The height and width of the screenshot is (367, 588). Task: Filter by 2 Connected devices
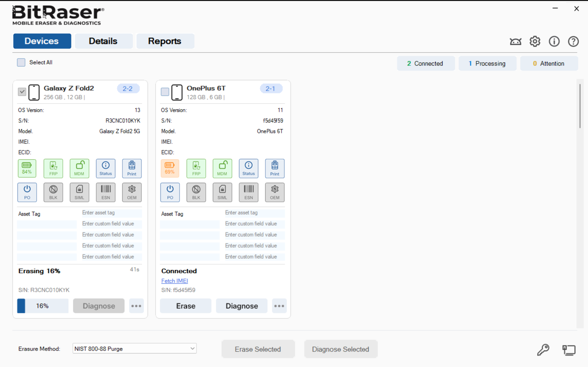[x=426, y=63]
